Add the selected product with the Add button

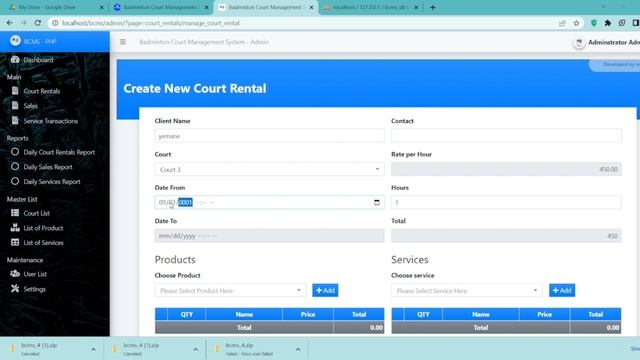click(325, 290)
